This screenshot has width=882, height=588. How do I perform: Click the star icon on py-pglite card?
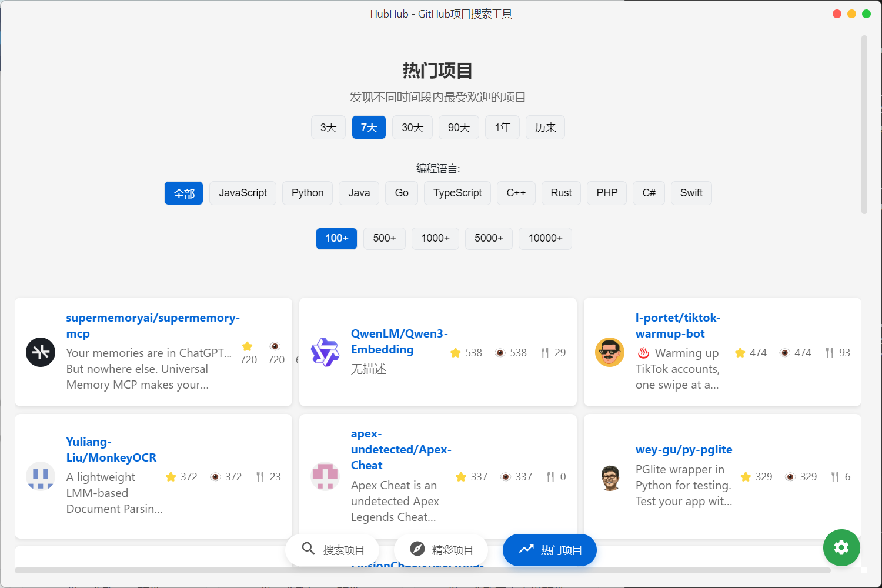(x=746, y=477)
